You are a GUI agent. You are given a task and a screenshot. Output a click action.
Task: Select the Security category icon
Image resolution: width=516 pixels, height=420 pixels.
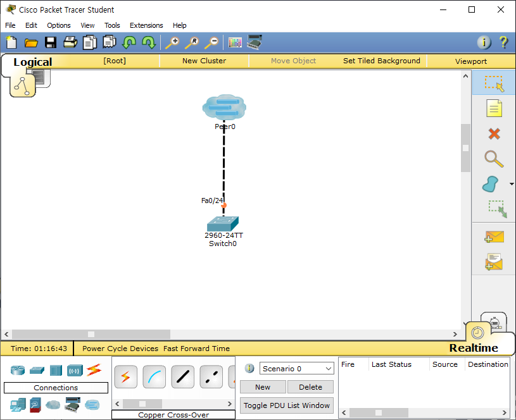click(35, 405)
